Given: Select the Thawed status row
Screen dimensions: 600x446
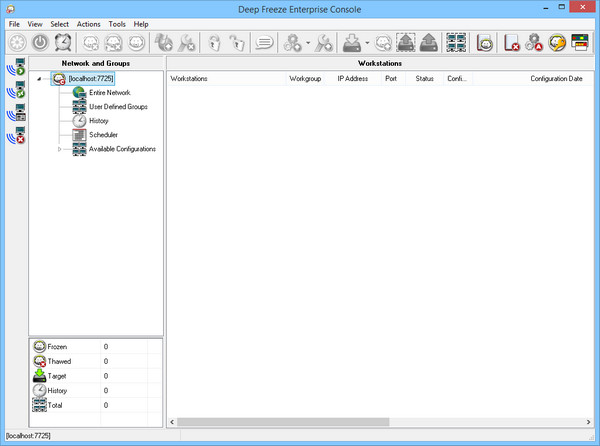Looking at the screenshot, I should click(x=58, y=361).
